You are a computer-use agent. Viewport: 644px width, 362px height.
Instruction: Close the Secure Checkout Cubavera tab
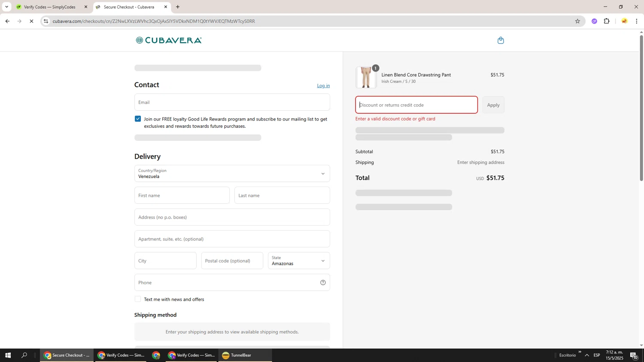point(166,7)
